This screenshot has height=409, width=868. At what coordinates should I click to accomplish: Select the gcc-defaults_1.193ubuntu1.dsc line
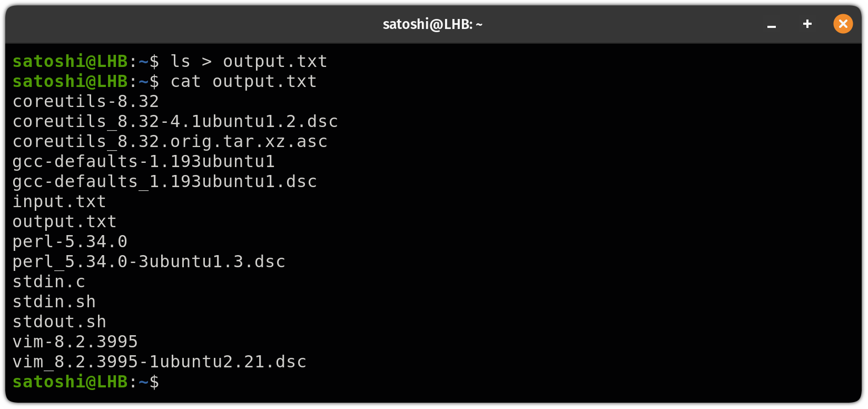pos(164,181)
